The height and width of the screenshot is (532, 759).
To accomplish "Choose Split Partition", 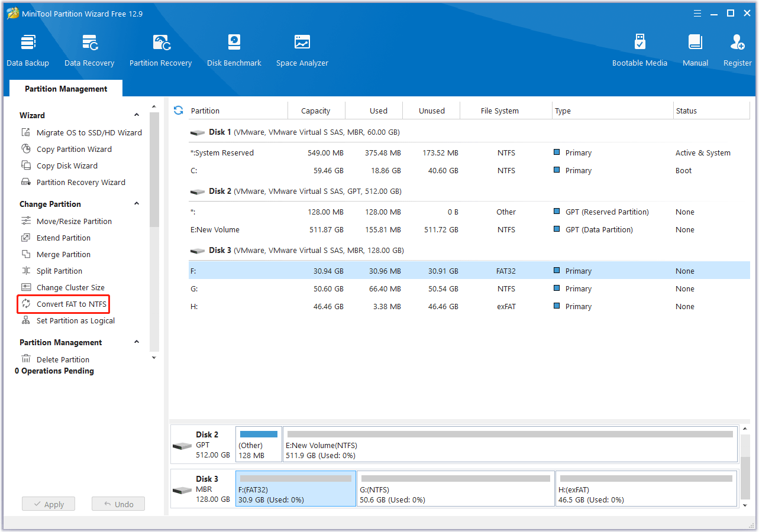I will (x=51, y=271).
